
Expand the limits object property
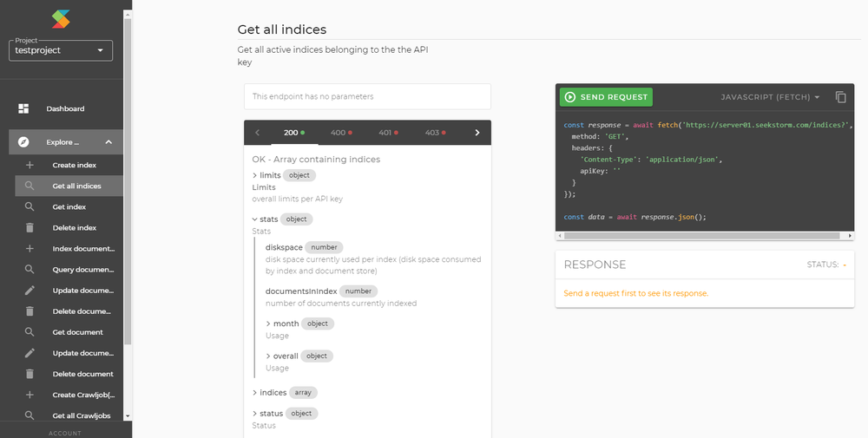tap(253, 175)
